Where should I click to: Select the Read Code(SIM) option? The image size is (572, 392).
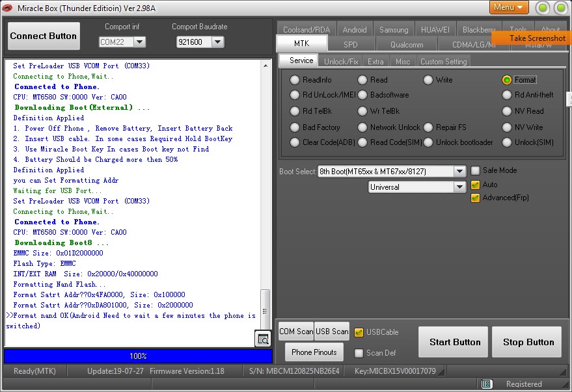coord(362,142)
